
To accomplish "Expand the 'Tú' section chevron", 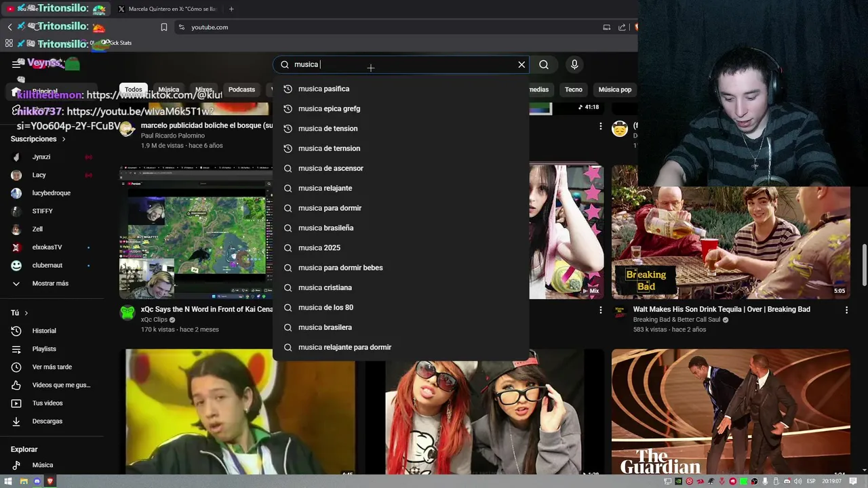I will point(26,313).
